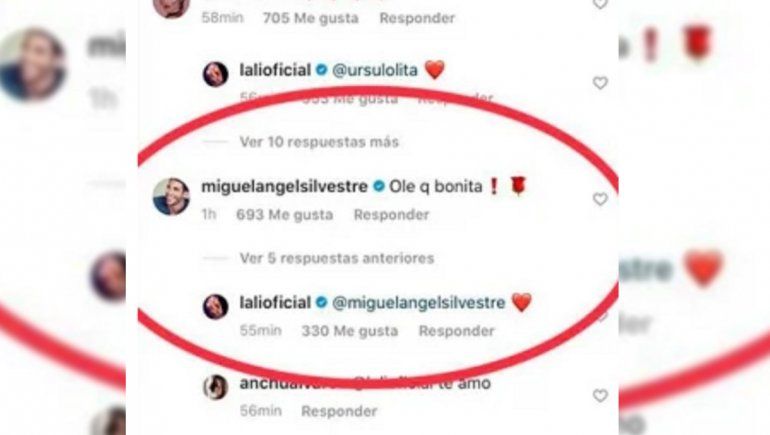The width and height of the screenshot is (770, 435).
Task: Open the @ursulolita mention link
Action: click(x=375, y=70)
